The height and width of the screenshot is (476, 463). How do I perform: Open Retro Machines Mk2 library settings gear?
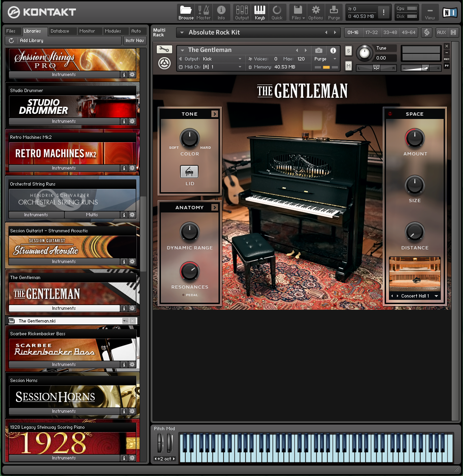click(x=132, y=168)
